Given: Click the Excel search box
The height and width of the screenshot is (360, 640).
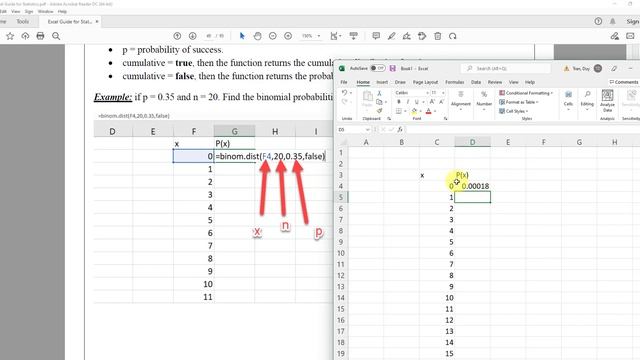Looking at the screenshot, I should coord(506,68).
